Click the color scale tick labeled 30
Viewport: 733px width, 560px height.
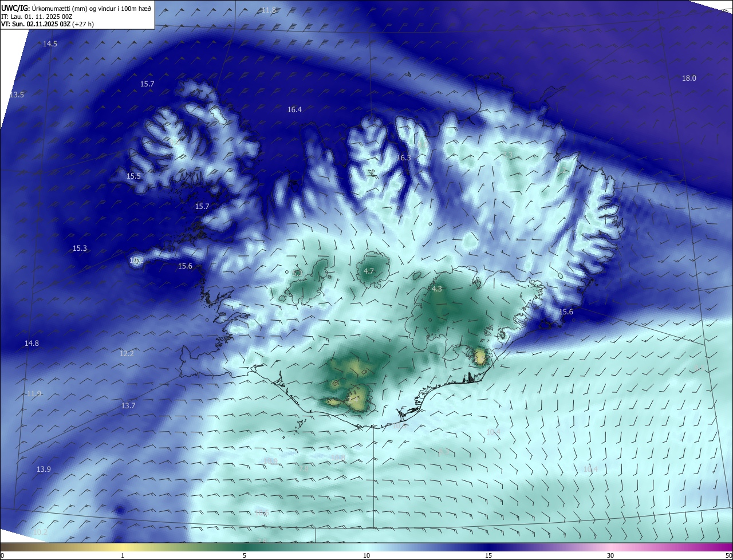click(x=610, y=556)
